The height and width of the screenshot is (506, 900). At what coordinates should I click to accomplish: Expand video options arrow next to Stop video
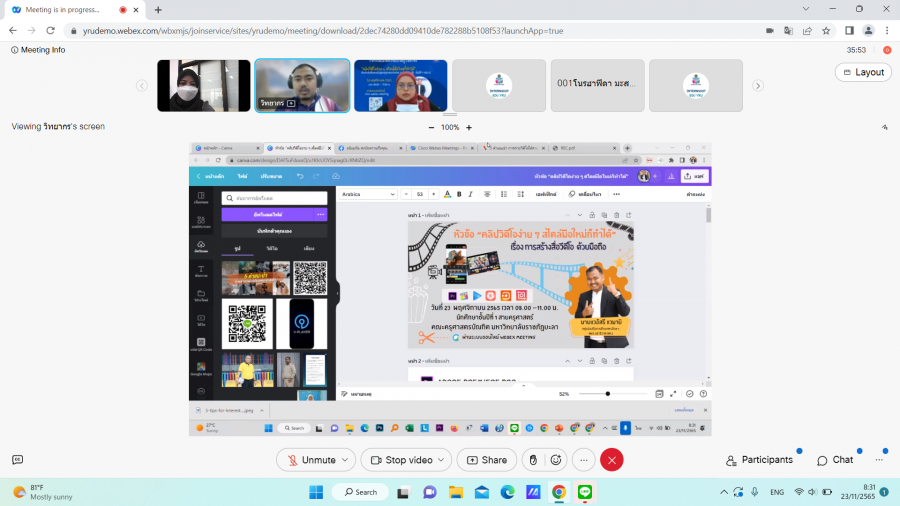pyautogui.click(x=442, y=460)
